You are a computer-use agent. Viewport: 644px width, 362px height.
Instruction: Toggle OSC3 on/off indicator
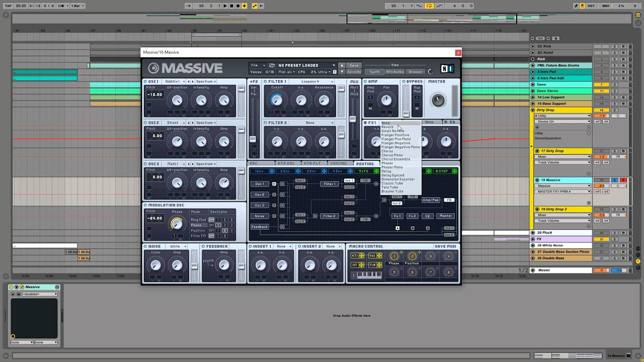click(x=145, y=164)
